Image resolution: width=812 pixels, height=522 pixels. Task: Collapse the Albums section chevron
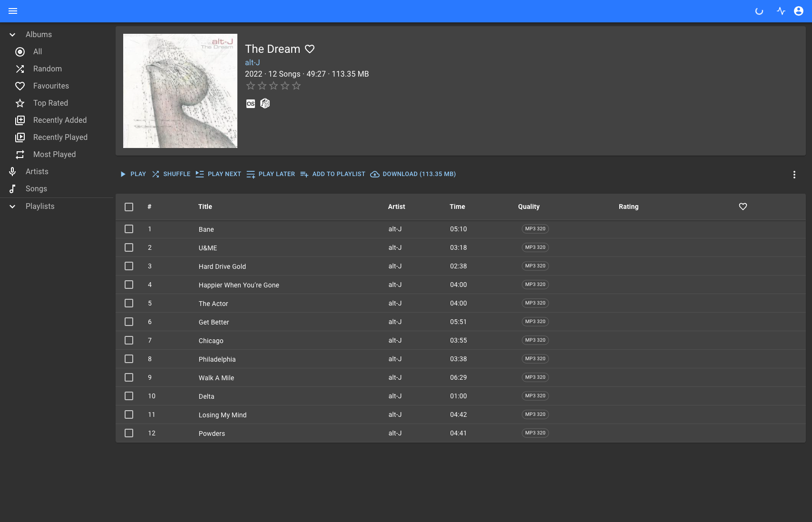[x=13, y=35]
